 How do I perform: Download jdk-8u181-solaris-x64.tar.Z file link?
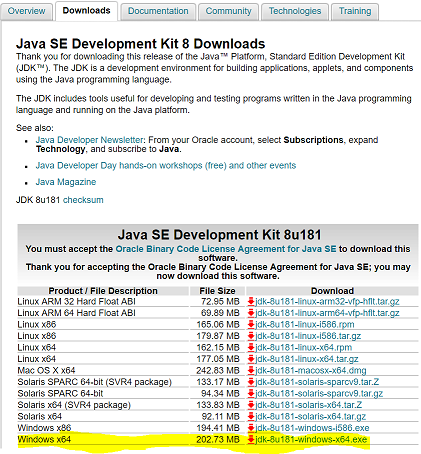point(309,405)
